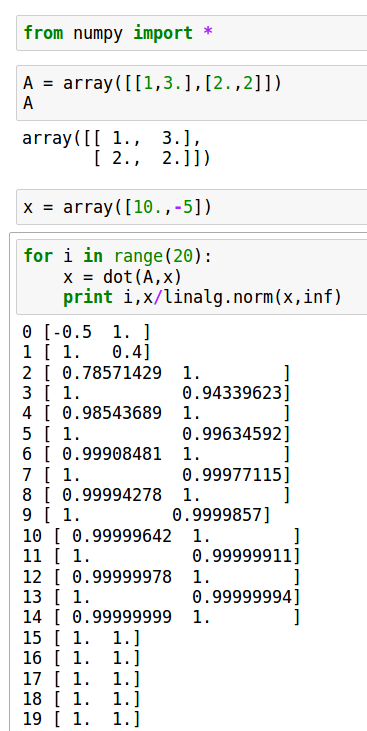Click output value 0.99999911 on line 11
367x731 pixels.
tap(242, 556)
